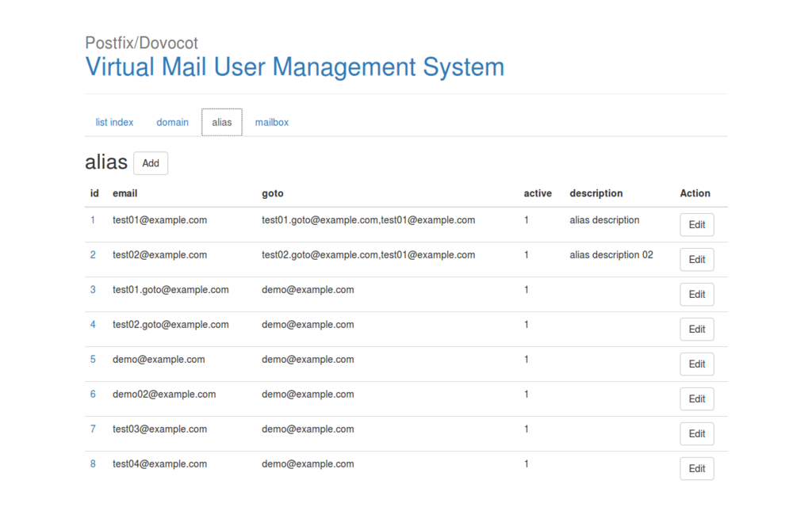Click goto demo@example.com in demo02 row
Screen dimensions: 812x511
tap(308, 394)
